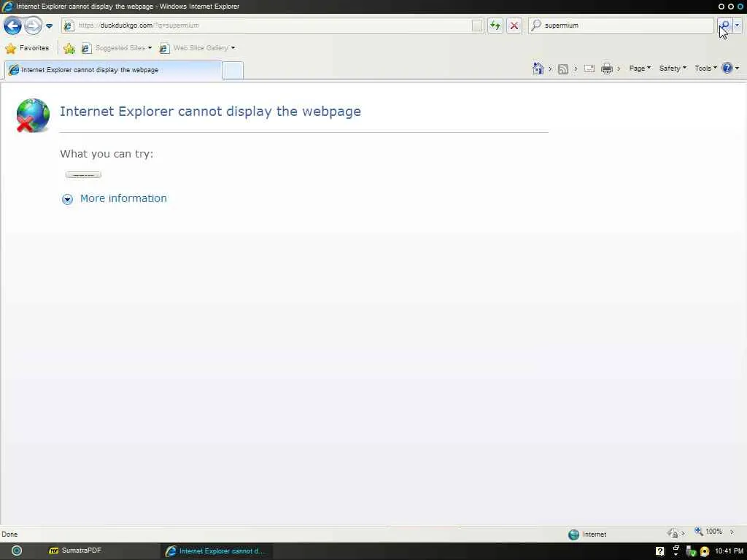Expand the zoom level arrow
The image size is (747, 560).
pos(732,532)
